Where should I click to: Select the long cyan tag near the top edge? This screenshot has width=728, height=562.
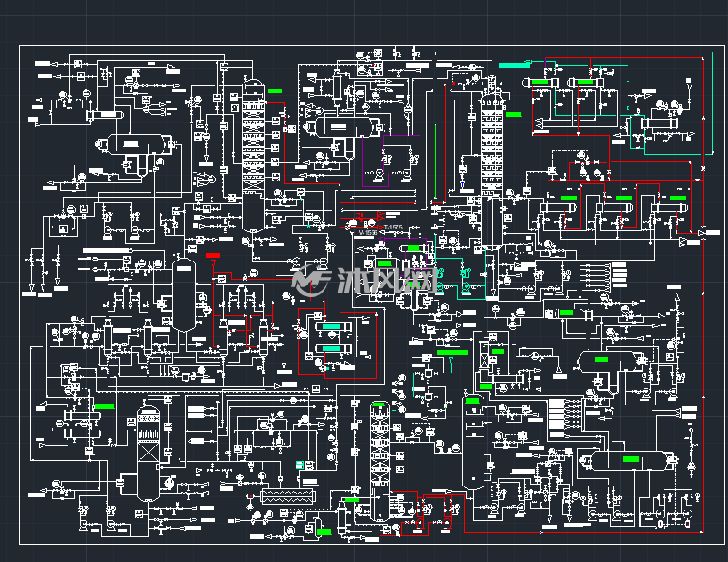point(514,65)
